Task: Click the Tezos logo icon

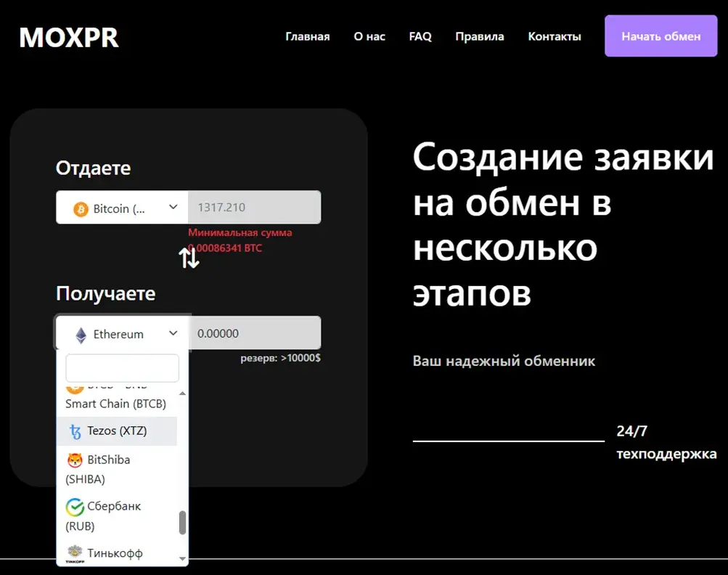Action: [75, 431]
